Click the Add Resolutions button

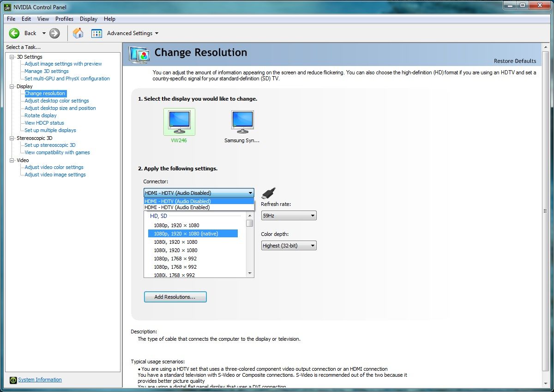175,297
